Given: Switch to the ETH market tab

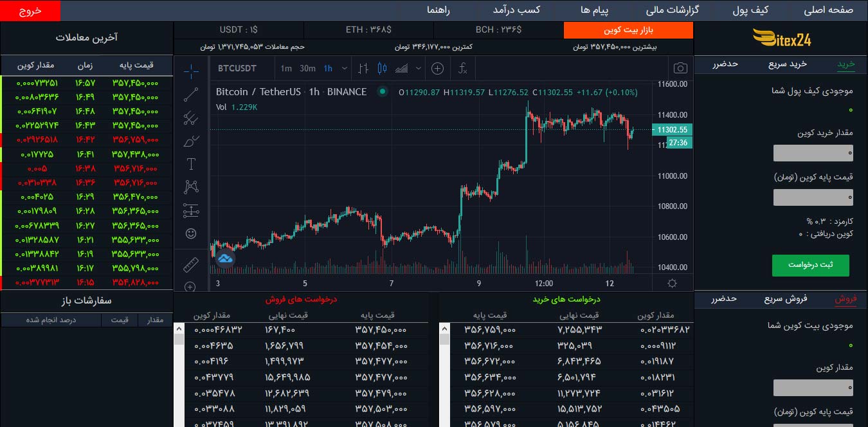Looking at the screenshot, I should pos(368,30).
